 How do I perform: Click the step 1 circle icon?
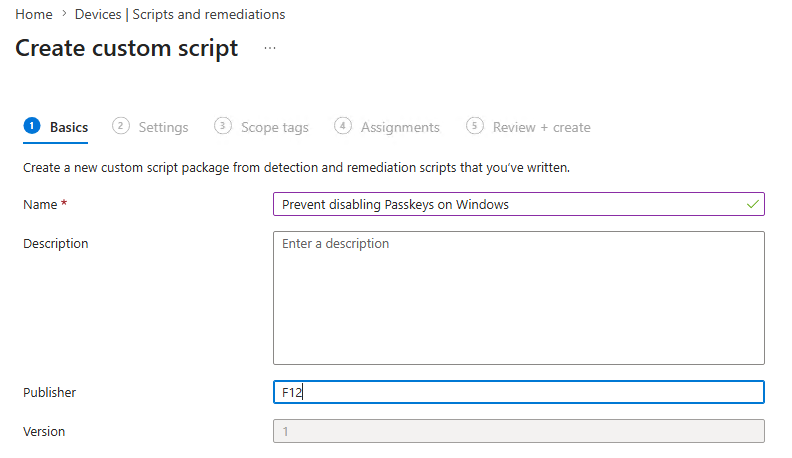32,126
